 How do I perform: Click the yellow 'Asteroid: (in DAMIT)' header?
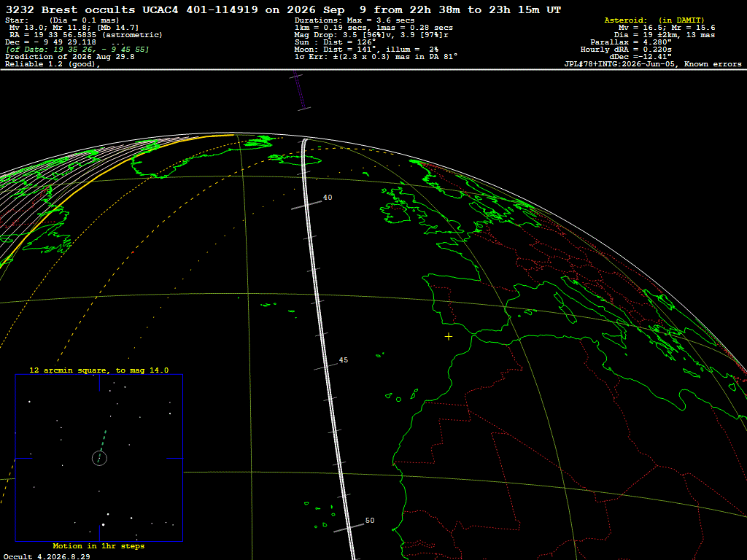(x=654, y=20)
